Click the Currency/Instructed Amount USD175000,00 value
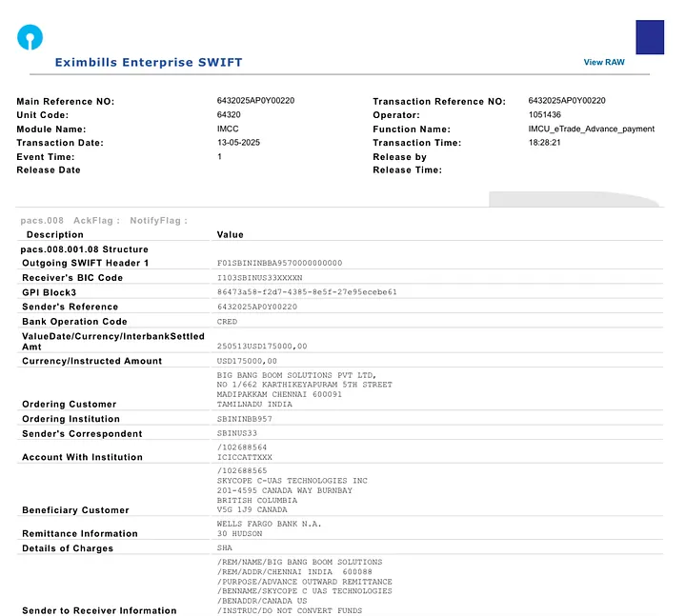This screenshot has width=686, height=616. [x=248, y=361]
